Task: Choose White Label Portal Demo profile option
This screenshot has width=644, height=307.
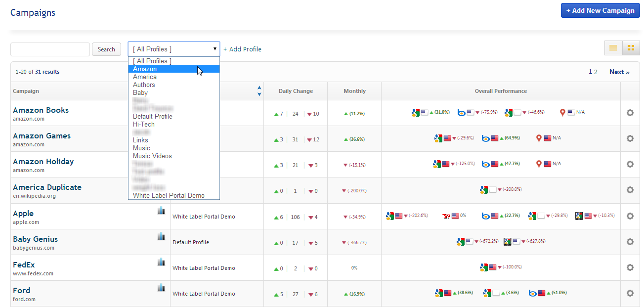Action: [169, 196]
